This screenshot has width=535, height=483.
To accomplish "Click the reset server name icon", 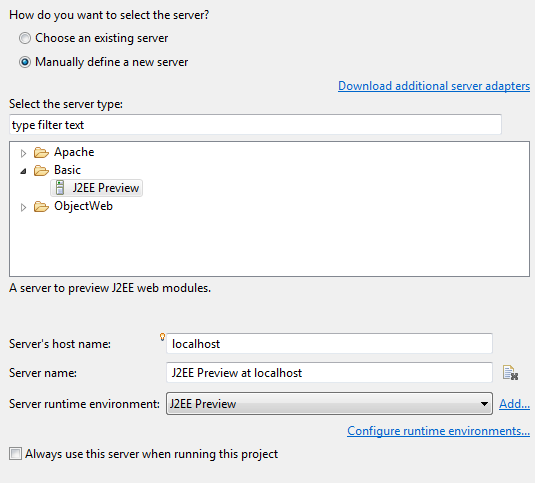I will (510, 372).
